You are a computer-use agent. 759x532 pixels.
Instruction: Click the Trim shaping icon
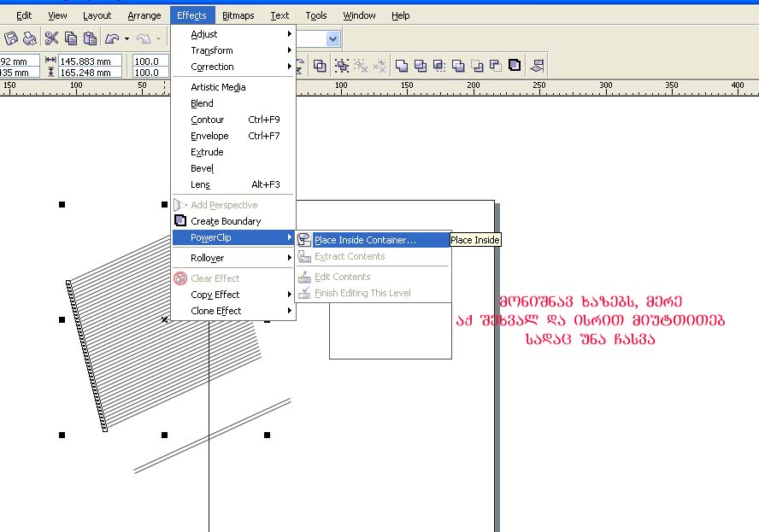[421, 66]
